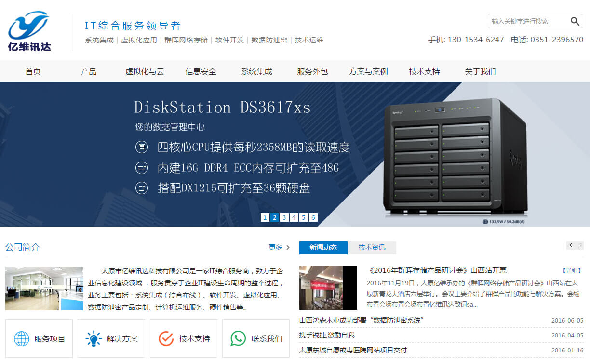Click the previous news arrow

pyautogui.click(x=571, y=245)
